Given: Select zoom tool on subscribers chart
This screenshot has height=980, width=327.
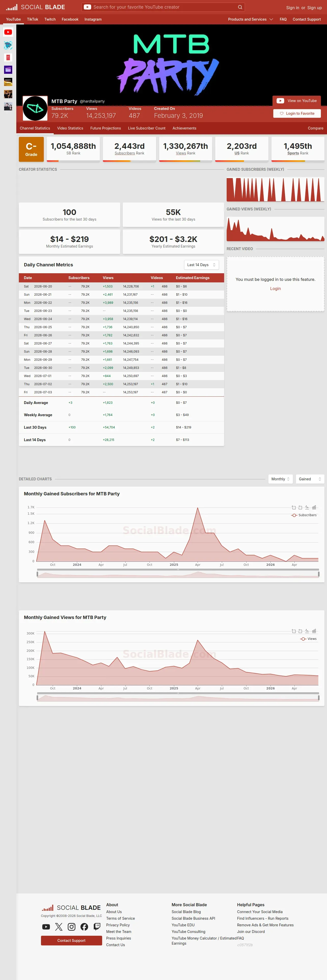Looking at the screenshot, I should pos(293,508).
